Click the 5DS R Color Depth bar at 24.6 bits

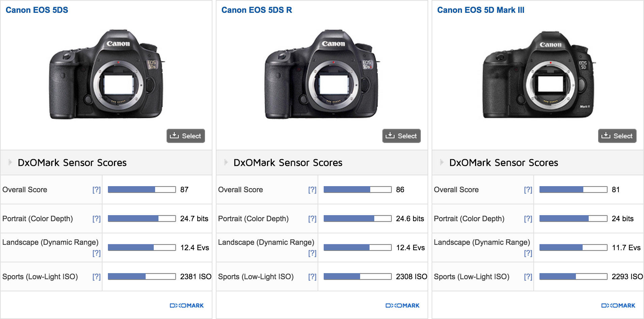tap(358, 219)
